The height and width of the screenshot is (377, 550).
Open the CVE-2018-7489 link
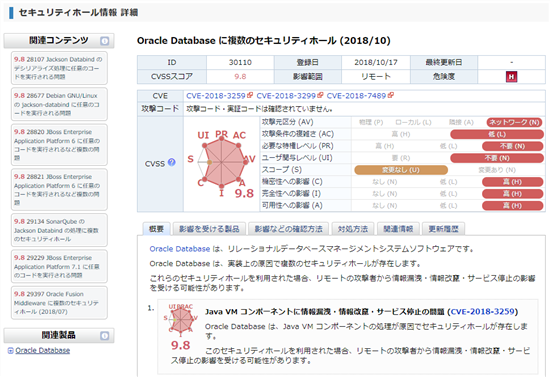click(x=356, y=96)
